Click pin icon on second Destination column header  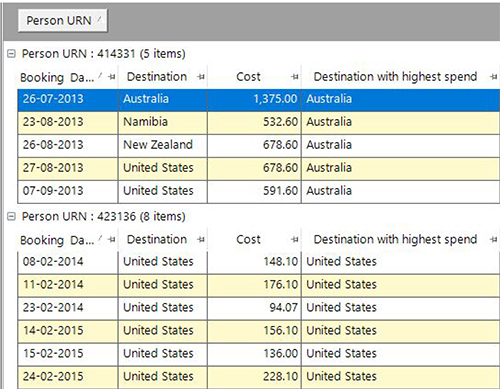[x=201, y=239]
